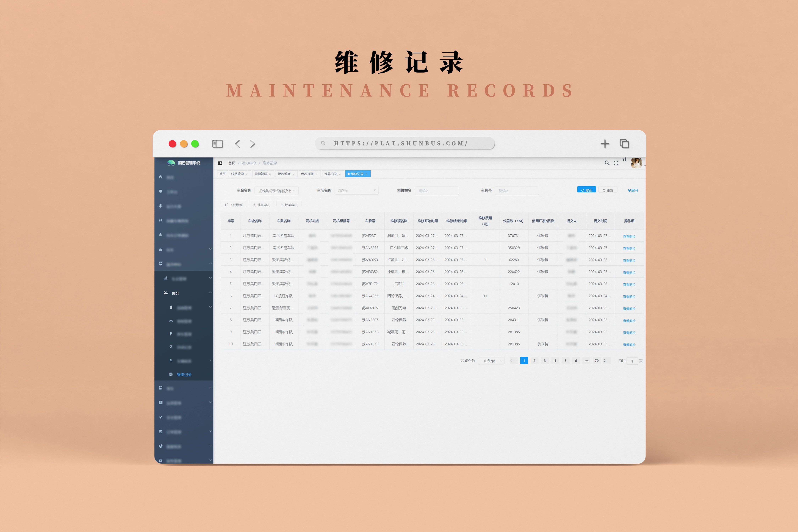Collapse the 机务 sidebar submenu

click(210, 292)
